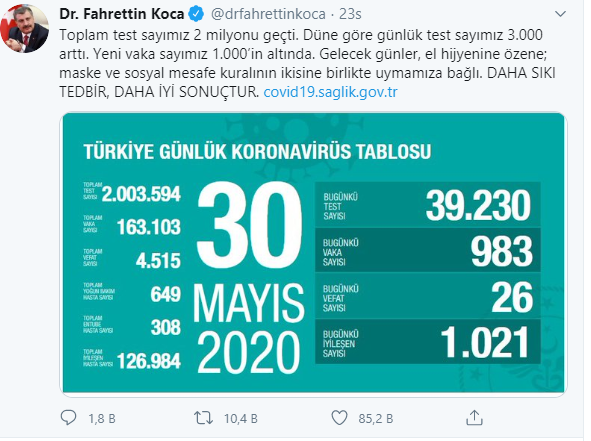Click the 85,2 B like count
Screen dimensions: 591x441
point(376,419)
